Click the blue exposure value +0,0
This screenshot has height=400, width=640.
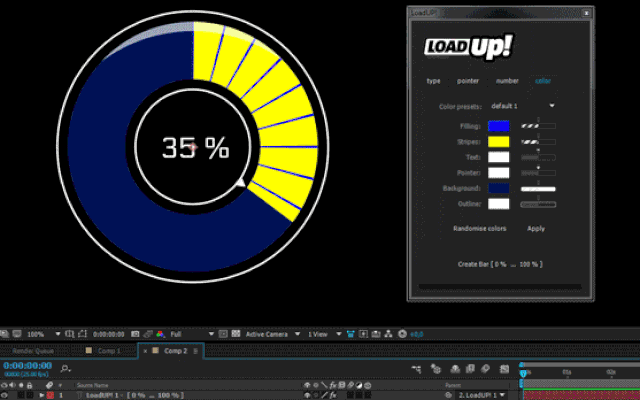(x=417, y=334)
